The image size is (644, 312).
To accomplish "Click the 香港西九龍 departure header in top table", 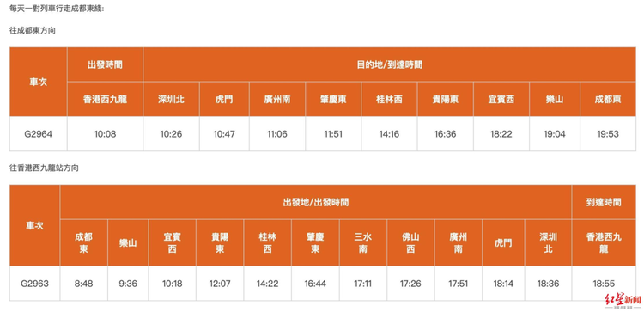I will 105,99.
